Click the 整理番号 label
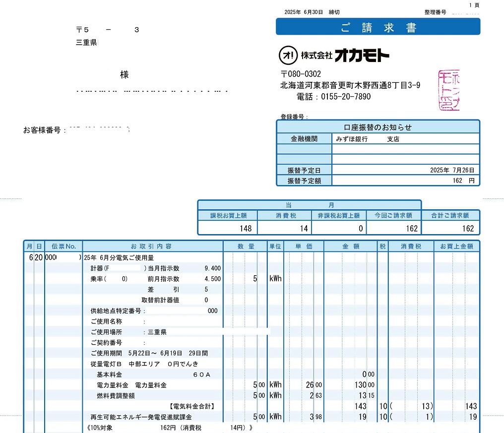The width and height of the screenshot is (504, 433). (435, 12)
